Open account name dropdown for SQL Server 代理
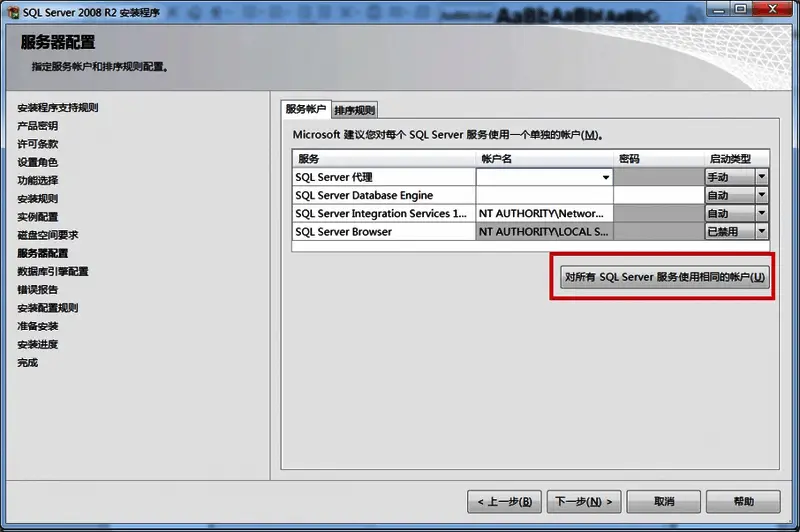This screenshot has height=532, width=800. point(605,178)
